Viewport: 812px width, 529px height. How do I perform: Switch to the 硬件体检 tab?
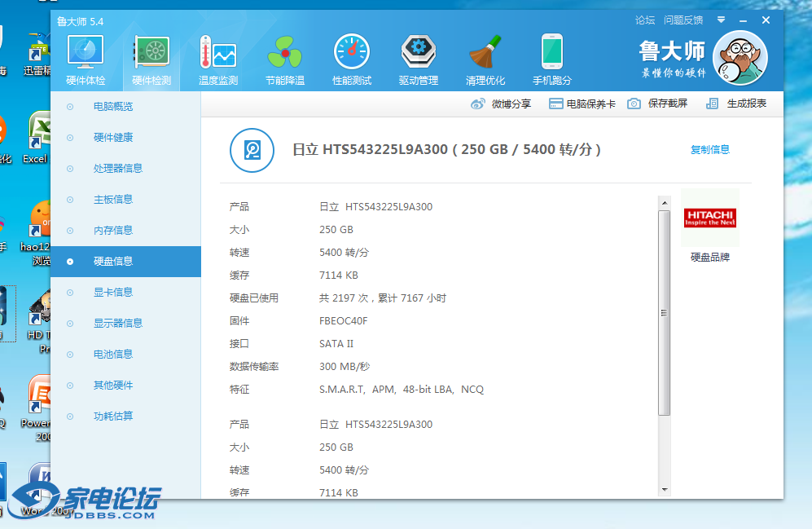(x=84, y=57)
